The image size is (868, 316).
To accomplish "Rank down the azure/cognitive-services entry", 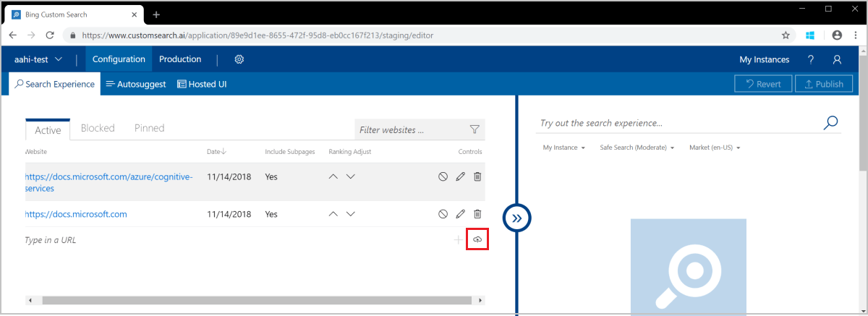I will pyautogui.click(x=351, y=176).
